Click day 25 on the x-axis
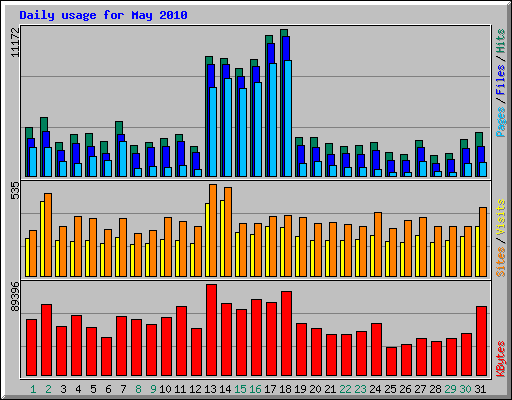The height and width of the screenshot is (400, 512). [x=390, y=389]
